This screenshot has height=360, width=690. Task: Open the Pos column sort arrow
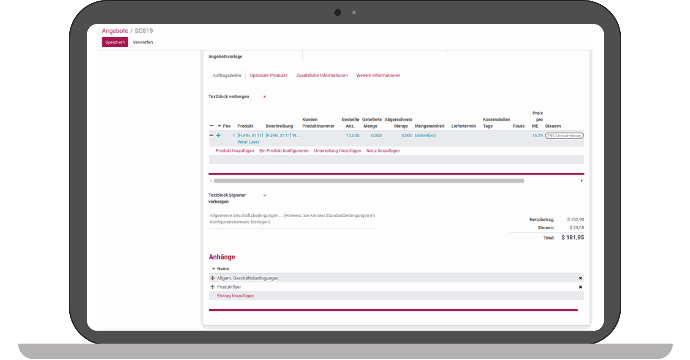219,126
